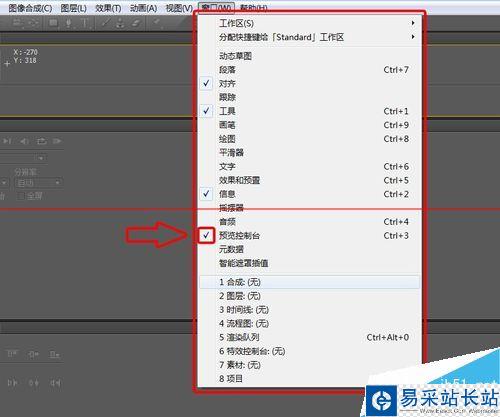Choose 段落 Ctrl+7 menu entry
This screenshot has width=500, height=417.
(x=310, y=70)
